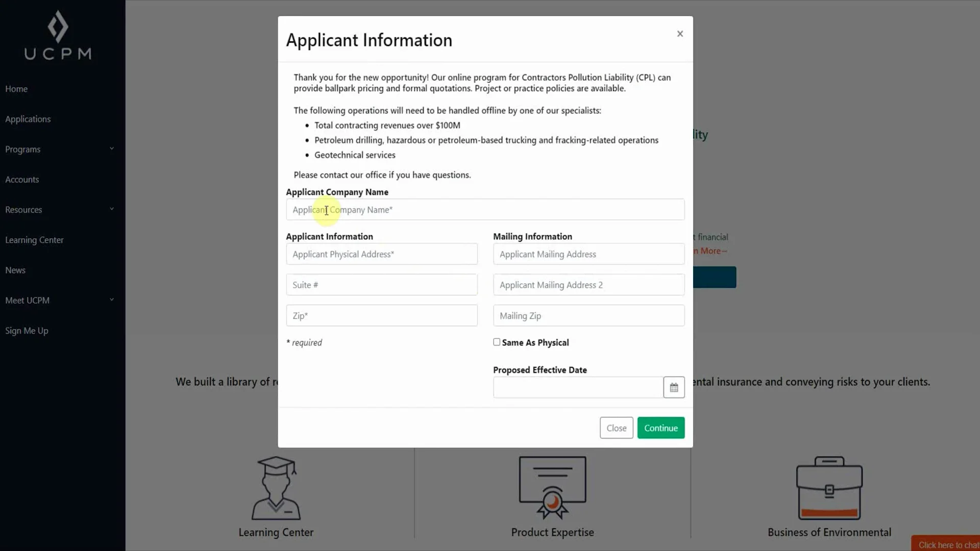Open the Click here to chat widget
This screenshot has width=980, height=551.
[x=947, y=544]
